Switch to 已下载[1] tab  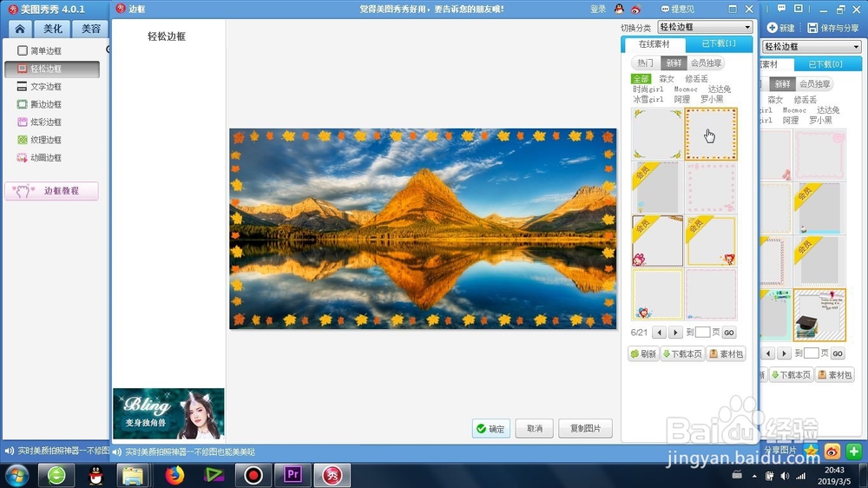[x=719, y=43]
